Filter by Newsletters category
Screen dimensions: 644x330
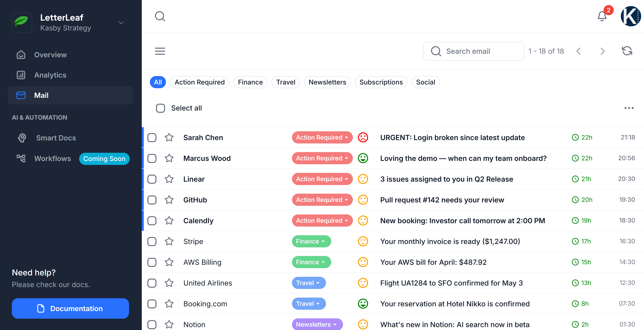click(x=327, y=82)
